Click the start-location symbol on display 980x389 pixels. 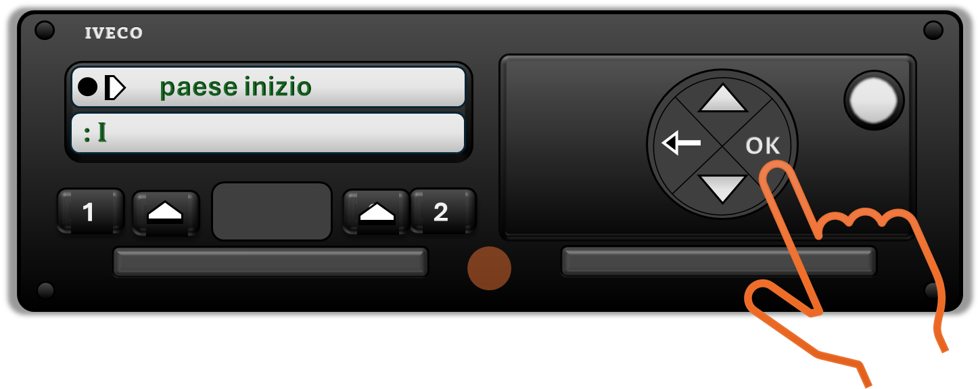click(x=115, y=87)
